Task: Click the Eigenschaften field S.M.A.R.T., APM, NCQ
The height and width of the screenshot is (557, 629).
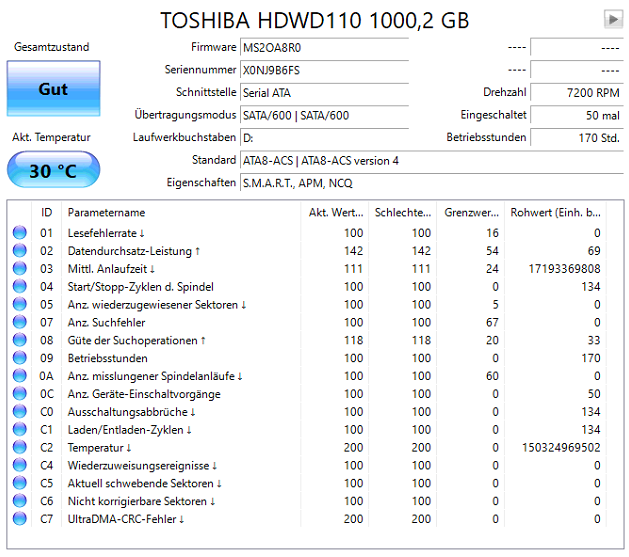Action: point(432,183)
